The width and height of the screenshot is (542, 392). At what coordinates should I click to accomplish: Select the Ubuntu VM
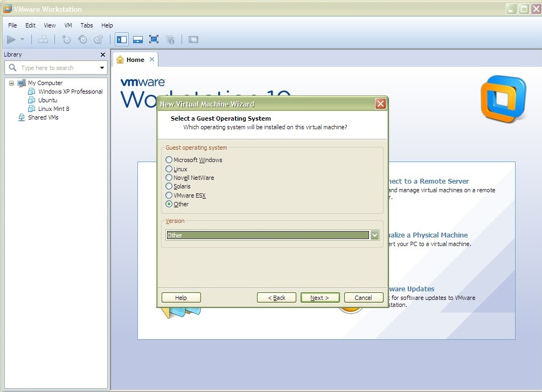click(x=48, y=100)
